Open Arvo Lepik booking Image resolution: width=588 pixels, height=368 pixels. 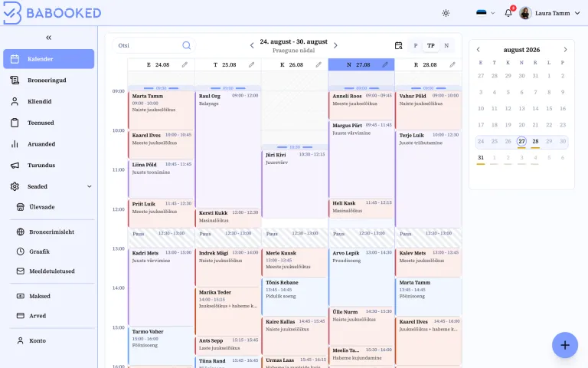361,277
